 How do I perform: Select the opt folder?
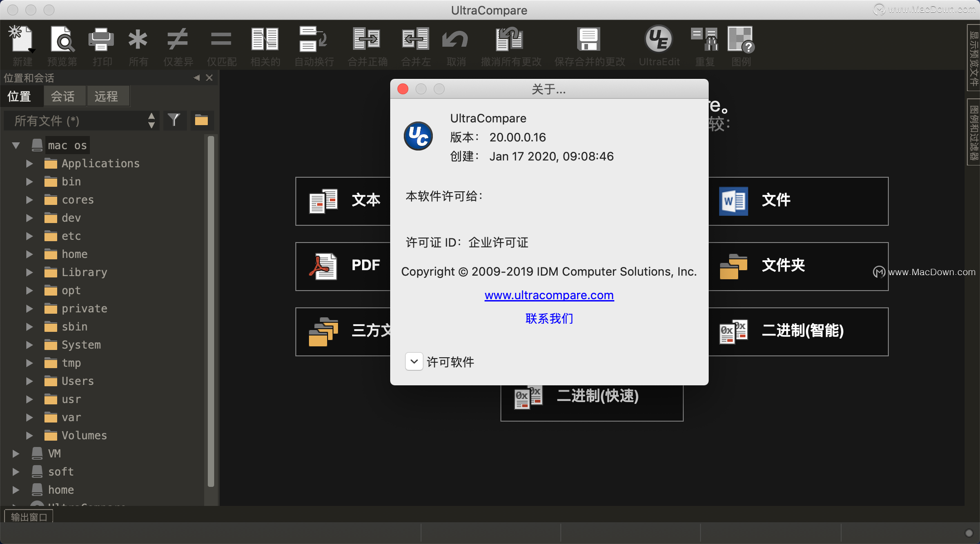[71, 291]
